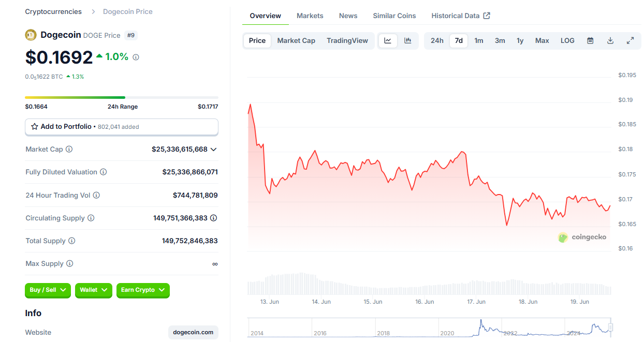Click the $744,781,809 trading volume value
Screen dimensions: 644x342
click(195, 195)
